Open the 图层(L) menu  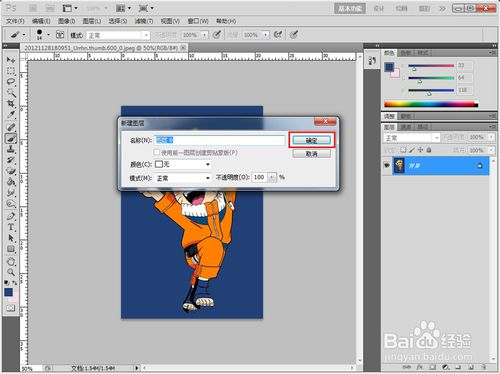point(92,21)
